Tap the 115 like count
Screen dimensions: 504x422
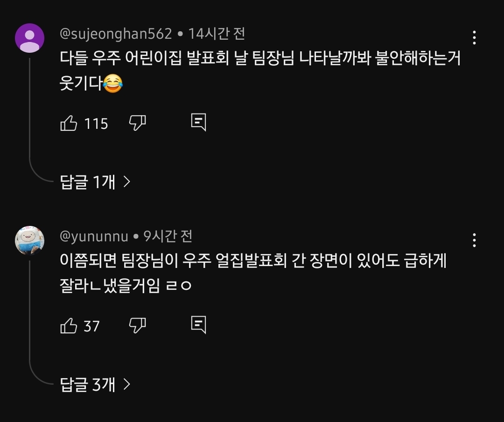point(96,124)
